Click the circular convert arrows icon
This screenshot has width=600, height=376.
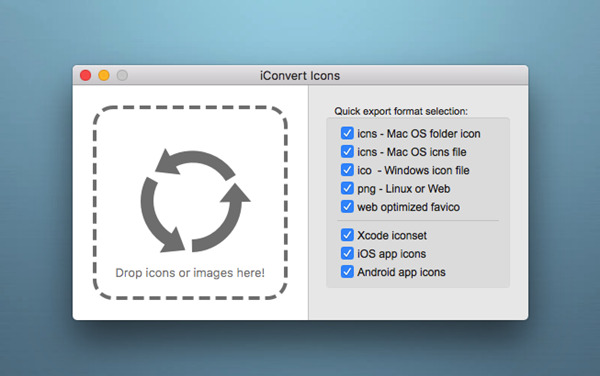tap(195, 201)
